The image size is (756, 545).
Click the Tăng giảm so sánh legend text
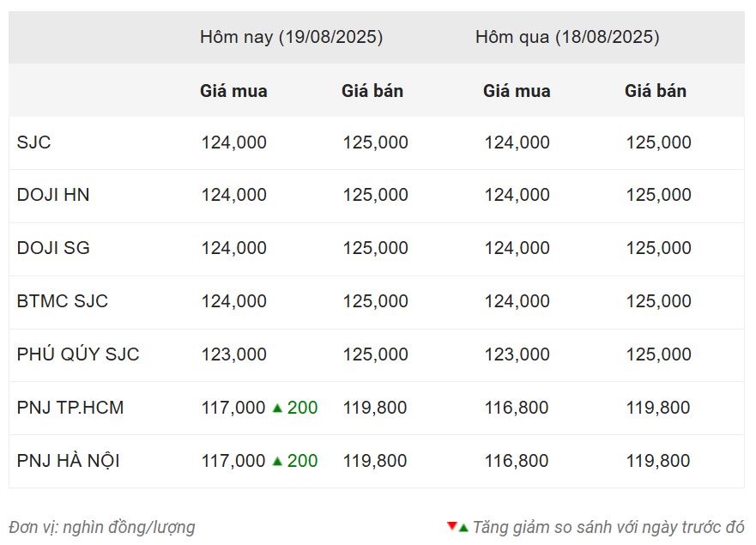608,528
